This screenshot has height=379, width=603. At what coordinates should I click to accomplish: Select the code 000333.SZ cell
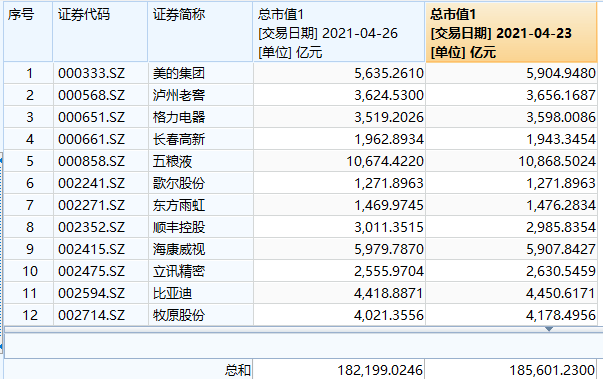tap(100, 73)
